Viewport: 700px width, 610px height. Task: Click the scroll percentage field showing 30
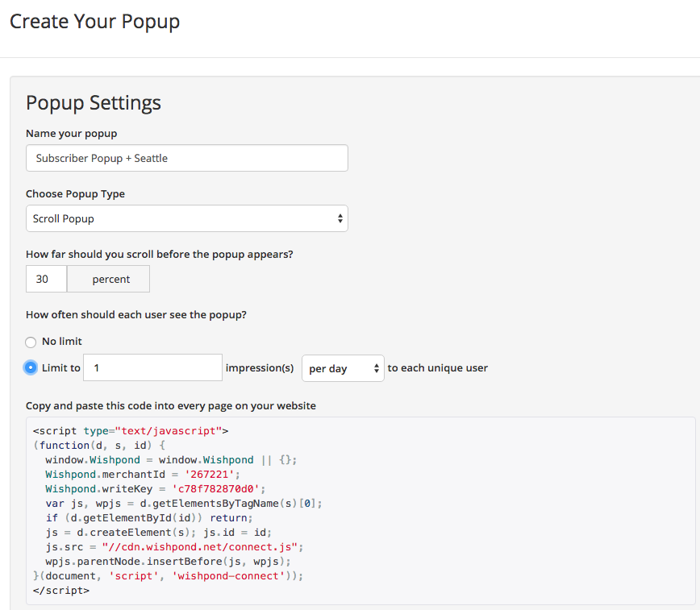(x=47, y=279)
